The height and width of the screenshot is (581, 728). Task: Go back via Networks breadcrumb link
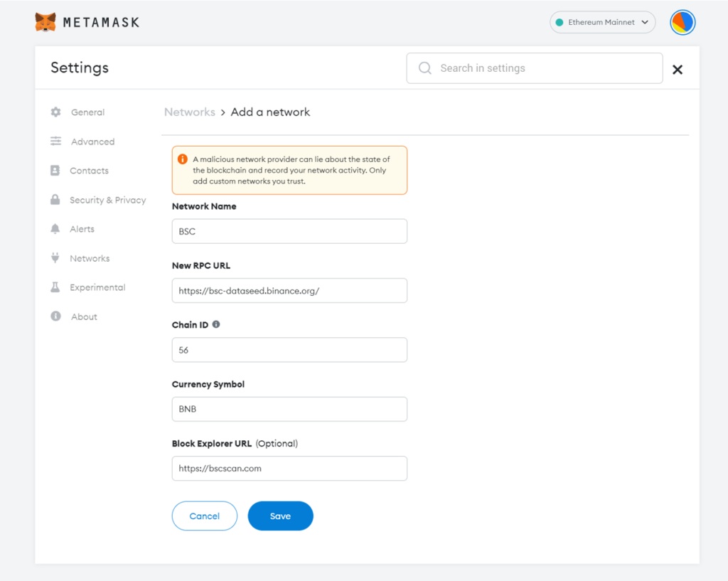tap(190, 112)
